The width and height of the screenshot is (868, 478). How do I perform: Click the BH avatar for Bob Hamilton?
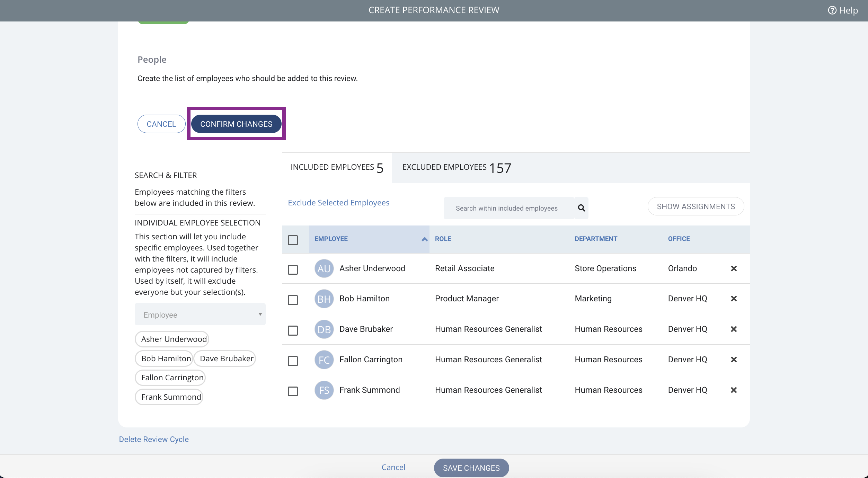pyautogui.click(x=324, y=299)
